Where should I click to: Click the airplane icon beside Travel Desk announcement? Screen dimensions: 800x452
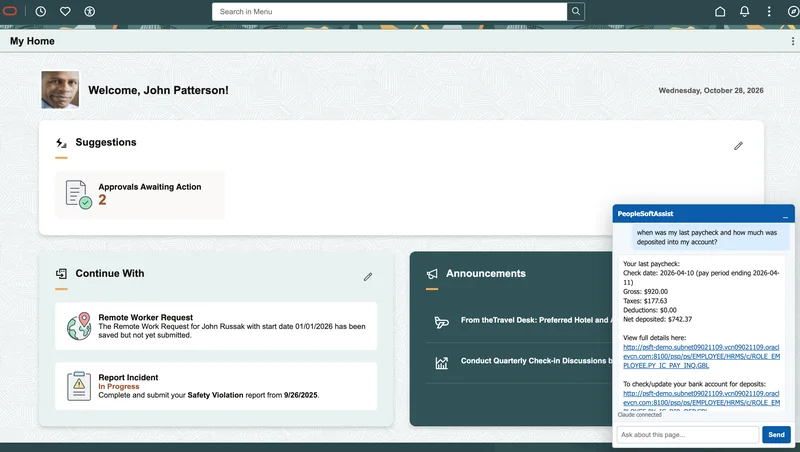click(441, 322)
